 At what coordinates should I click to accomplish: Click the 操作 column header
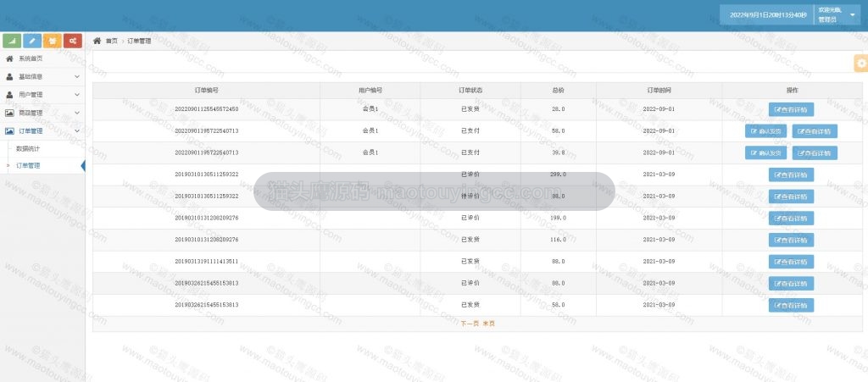point(792,90)
